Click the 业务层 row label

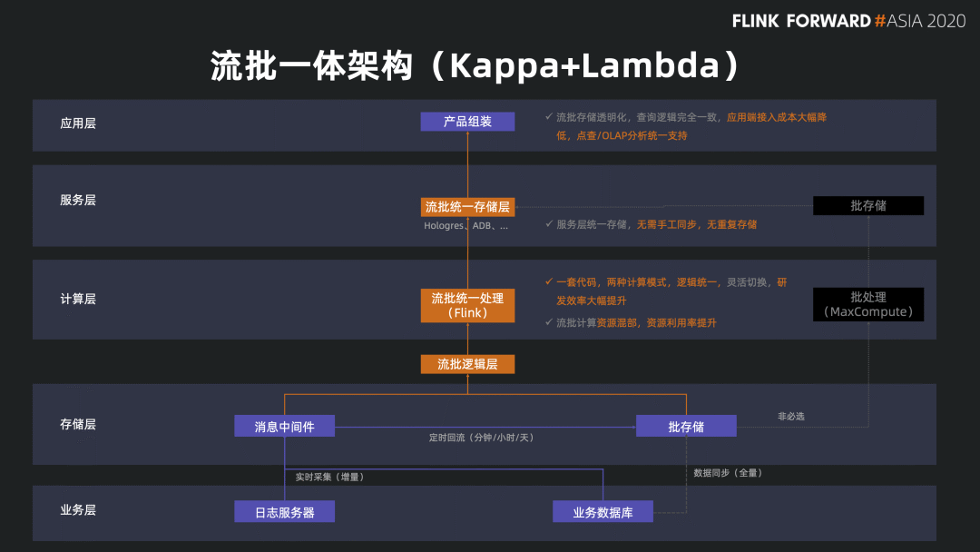coord(78,509)
